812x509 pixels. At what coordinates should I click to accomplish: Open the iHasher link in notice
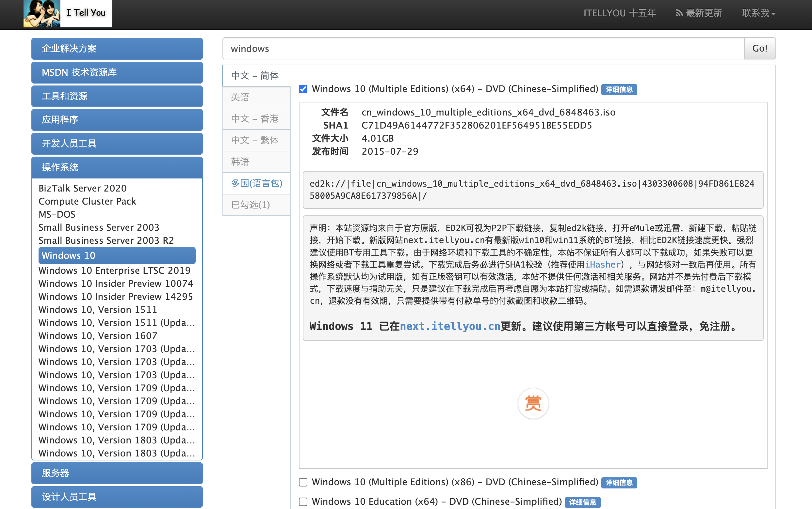click(602, 265)
